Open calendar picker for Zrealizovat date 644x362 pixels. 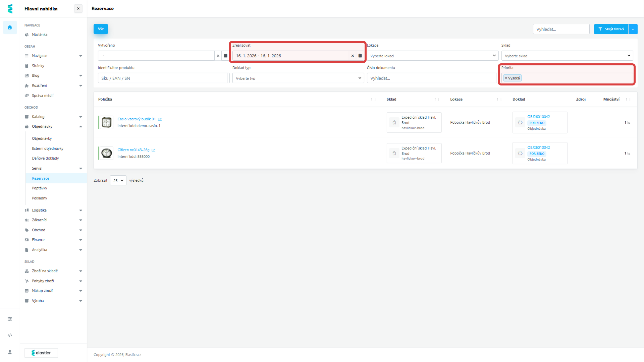click(360, 56)
